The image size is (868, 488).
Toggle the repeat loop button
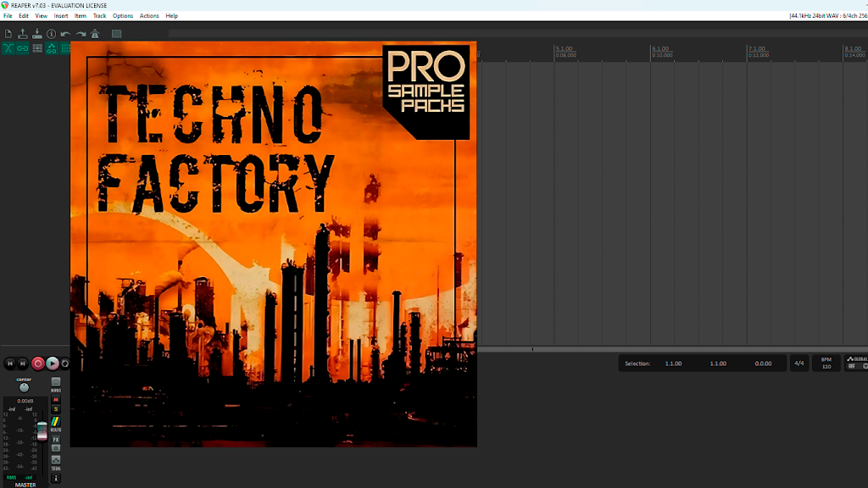pyautogui.click(x=64, y=363)
